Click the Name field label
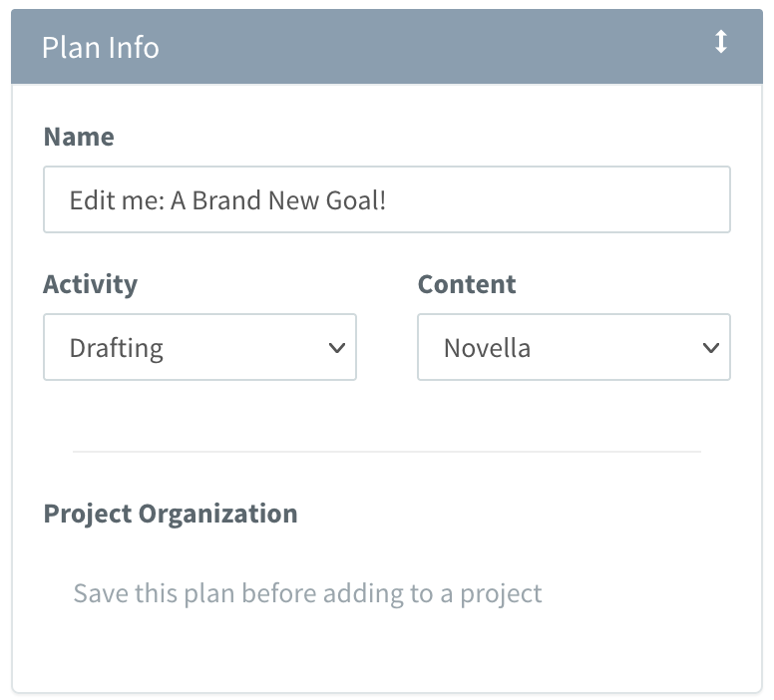Viewport: 774px width, 700px height. 79,137
